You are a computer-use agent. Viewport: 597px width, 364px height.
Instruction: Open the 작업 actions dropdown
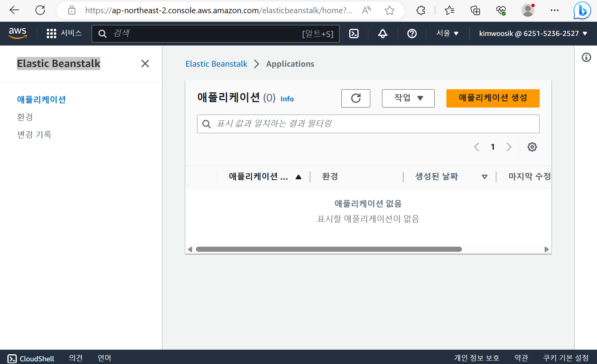point(408,98)
